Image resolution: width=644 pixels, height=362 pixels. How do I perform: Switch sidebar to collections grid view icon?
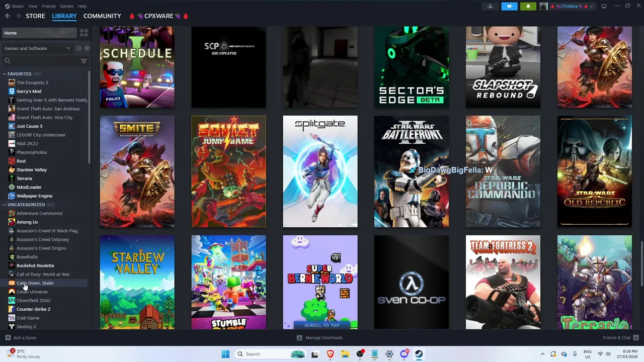[x=84, y=33]
